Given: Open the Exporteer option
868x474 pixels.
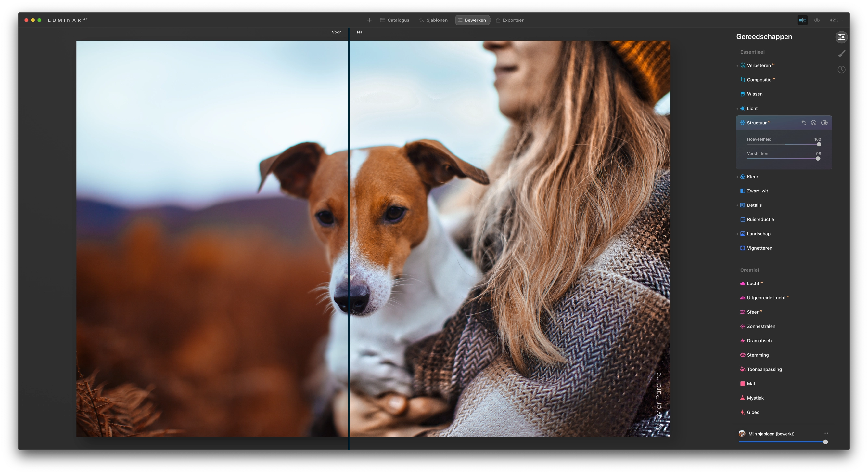Looking at the screenshot, I should point(509,20).
